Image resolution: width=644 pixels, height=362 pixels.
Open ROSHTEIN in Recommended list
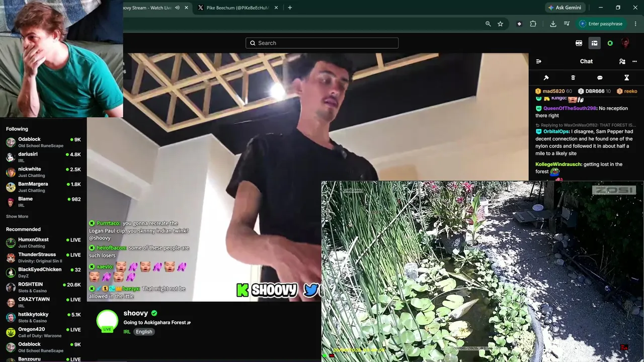tap(43, 287)
